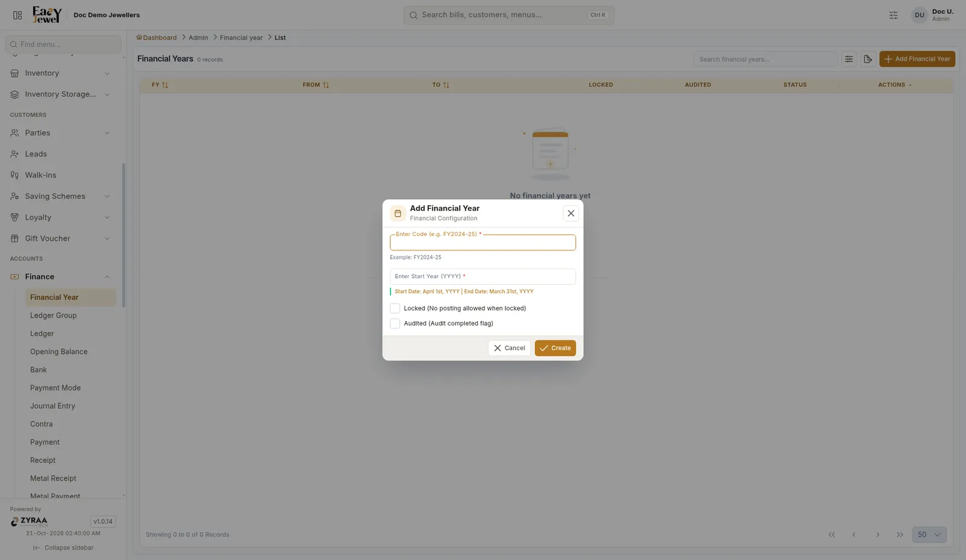
Task: Expand the Inventory menu
Action: click(x=60, y=73)
